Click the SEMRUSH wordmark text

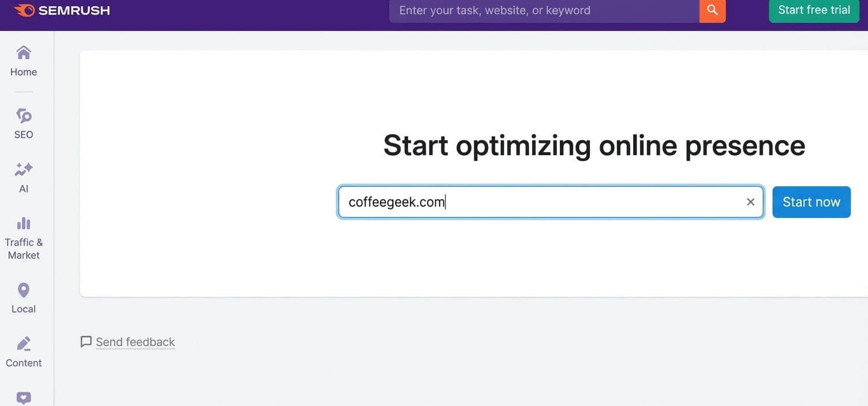74,10
